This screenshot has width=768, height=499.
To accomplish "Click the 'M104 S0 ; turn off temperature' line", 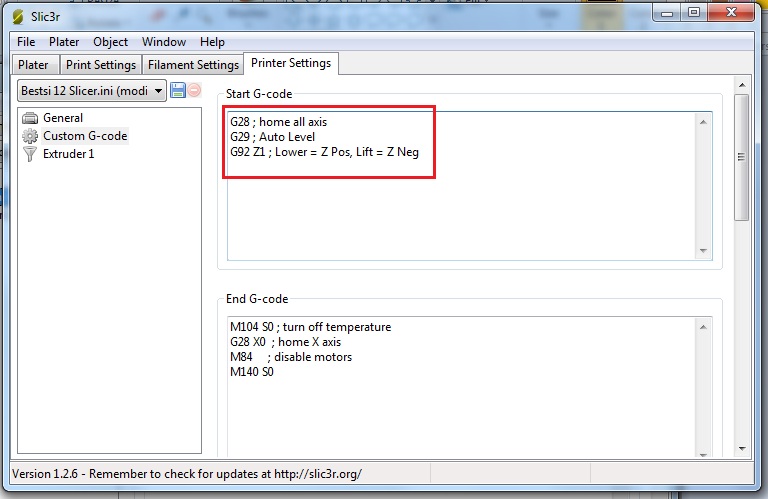I will (311, 327).
